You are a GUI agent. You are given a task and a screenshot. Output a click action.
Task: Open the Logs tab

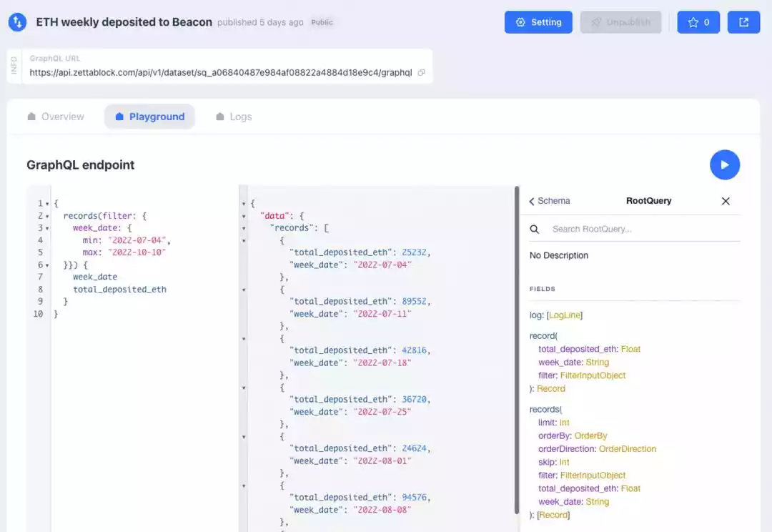click(233, 117)
